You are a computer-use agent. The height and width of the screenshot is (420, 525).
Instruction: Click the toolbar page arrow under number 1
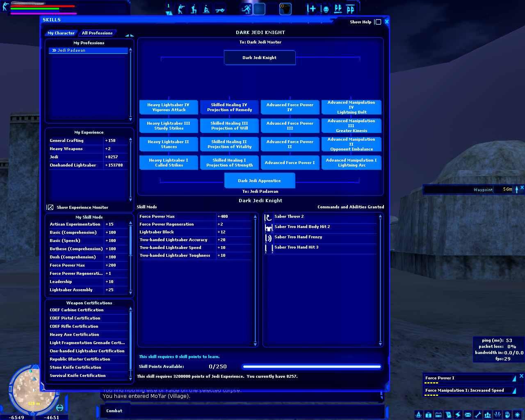[169, 13]
